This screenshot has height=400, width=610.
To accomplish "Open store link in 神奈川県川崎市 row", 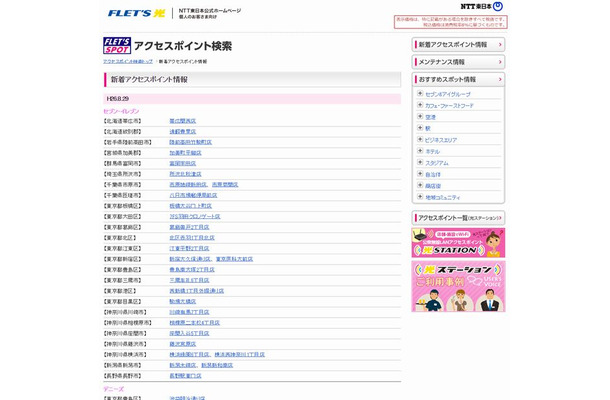I will [189, 312].
